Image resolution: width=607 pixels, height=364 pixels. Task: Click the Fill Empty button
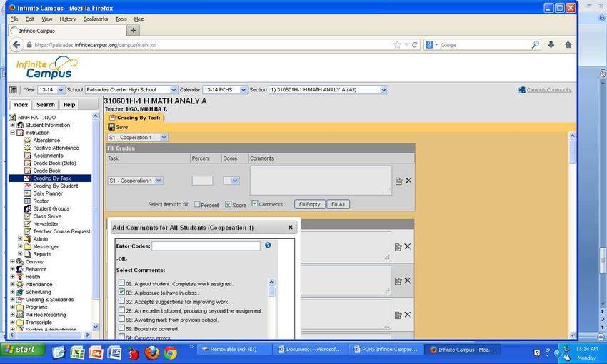[309, 204]
